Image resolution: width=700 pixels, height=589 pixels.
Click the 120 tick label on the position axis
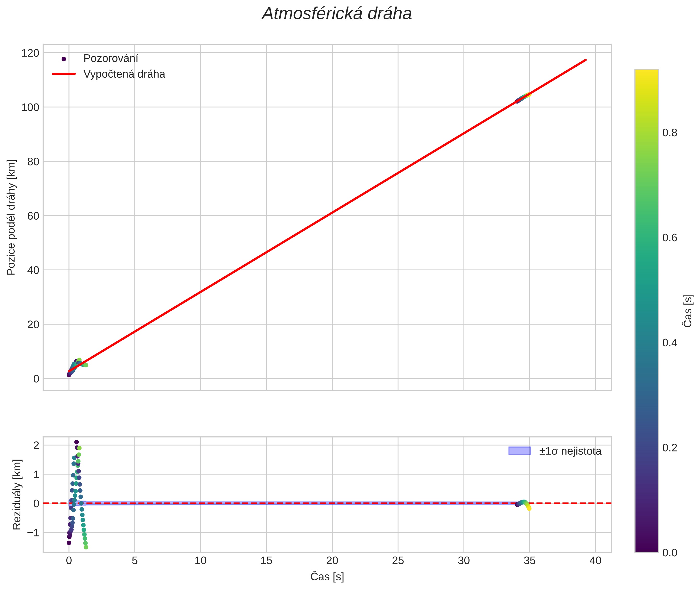tap(30, 53)
